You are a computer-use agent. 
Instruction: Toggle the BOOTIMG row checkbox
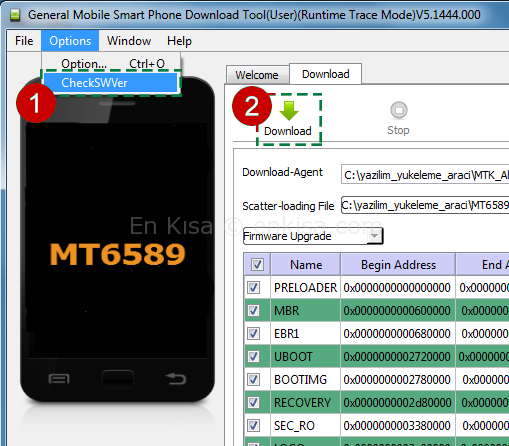[253, 379]
